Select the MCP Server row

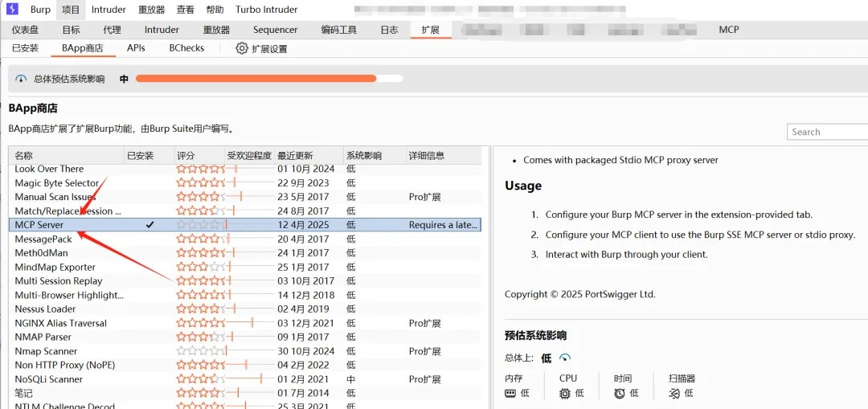(244, 225)
